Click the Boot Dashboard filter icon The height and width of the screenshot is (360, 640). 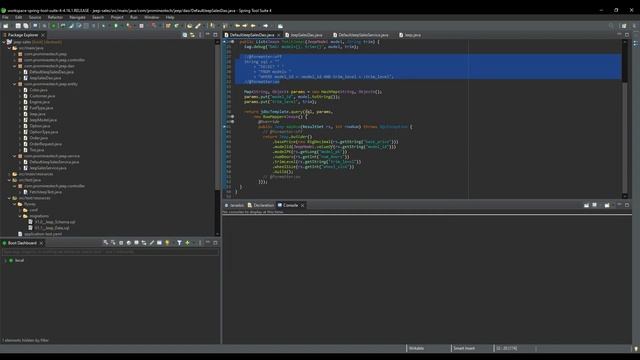click(x=179, y=243)
